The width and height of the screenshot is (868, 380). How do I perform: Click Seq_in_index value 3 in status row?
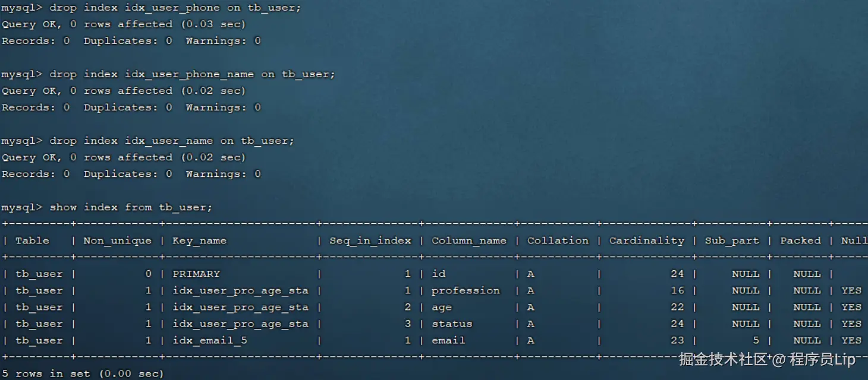pos(408,324)
